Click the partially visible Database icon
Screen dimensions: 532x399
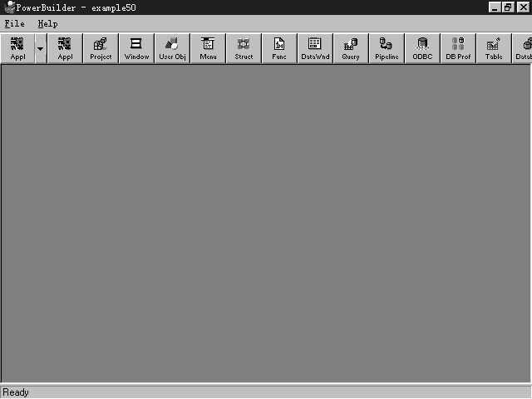click(523, 48)
